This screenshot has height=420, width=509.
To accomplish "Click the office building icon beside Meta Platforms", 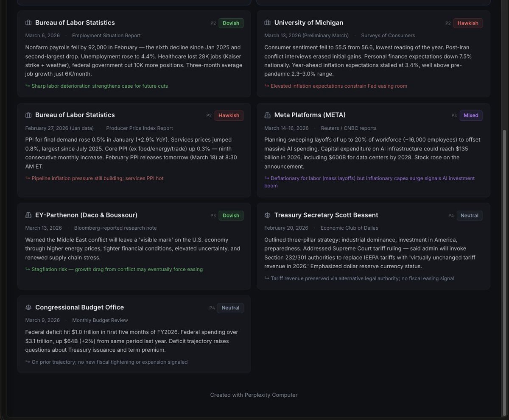I will [268, 115].
